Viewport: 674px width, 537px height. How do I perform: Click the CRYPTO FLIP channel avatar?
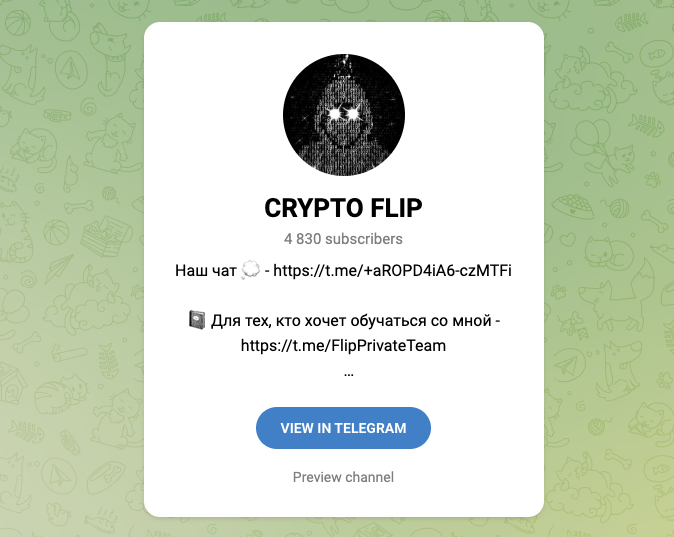tap(343, 115)
